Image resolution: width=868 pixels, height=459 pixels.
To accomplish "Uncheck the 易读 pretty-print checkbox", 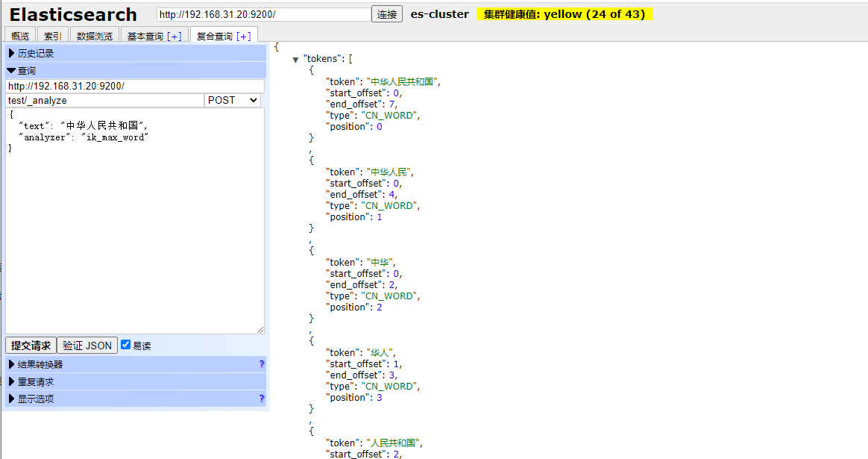I will coord(126,345).
